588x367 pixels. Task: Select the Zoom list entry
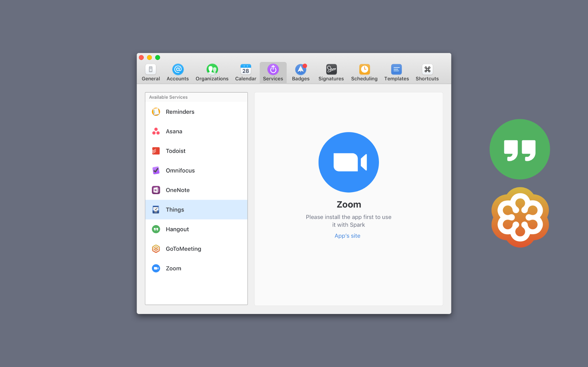[x=173, y=268]
